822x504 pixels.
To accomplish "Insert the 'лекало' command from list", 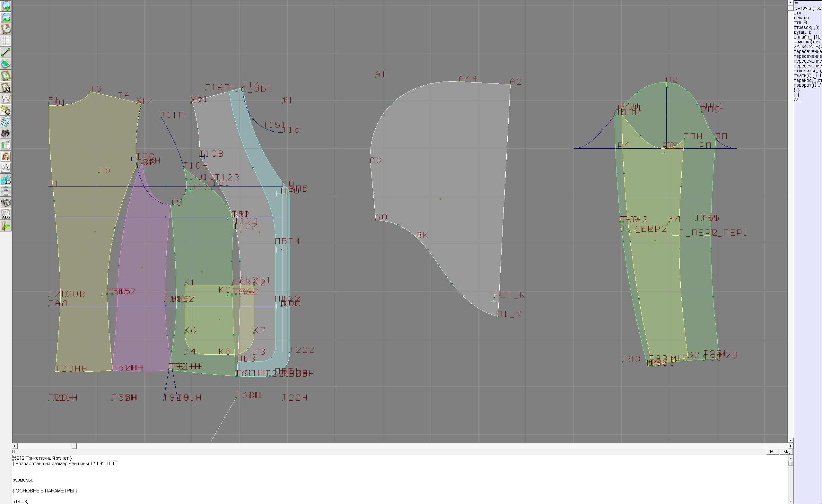I will 801,18.
